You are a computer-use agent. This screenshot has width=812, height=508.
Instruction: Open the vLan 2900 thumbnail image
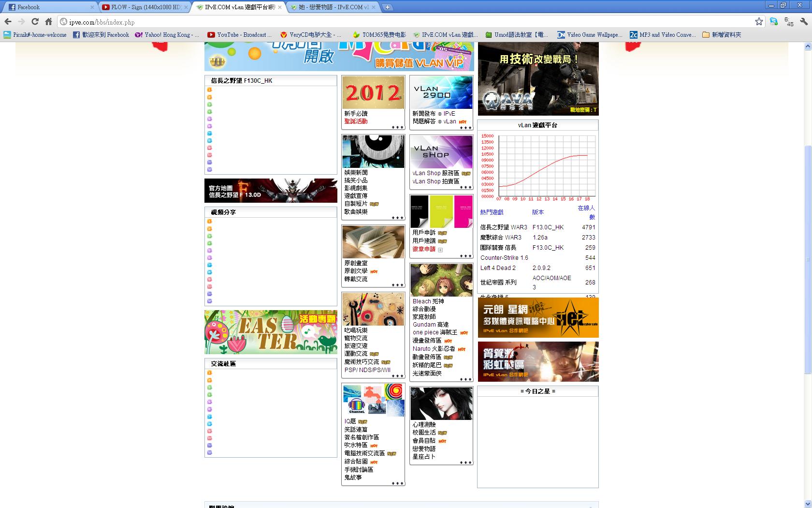tap(441, 92)
